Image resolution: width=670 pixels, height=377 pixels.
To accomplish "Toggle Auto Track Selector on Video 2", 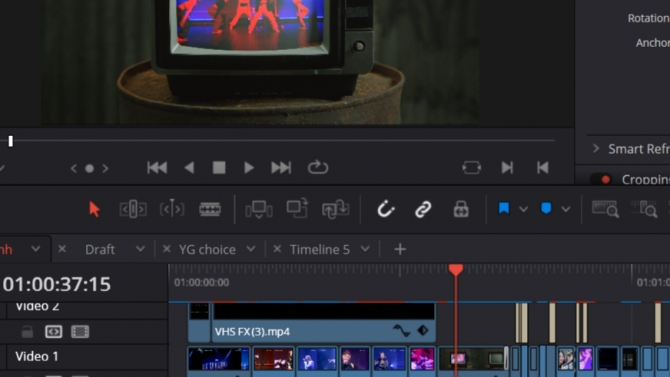I will 53,332.
